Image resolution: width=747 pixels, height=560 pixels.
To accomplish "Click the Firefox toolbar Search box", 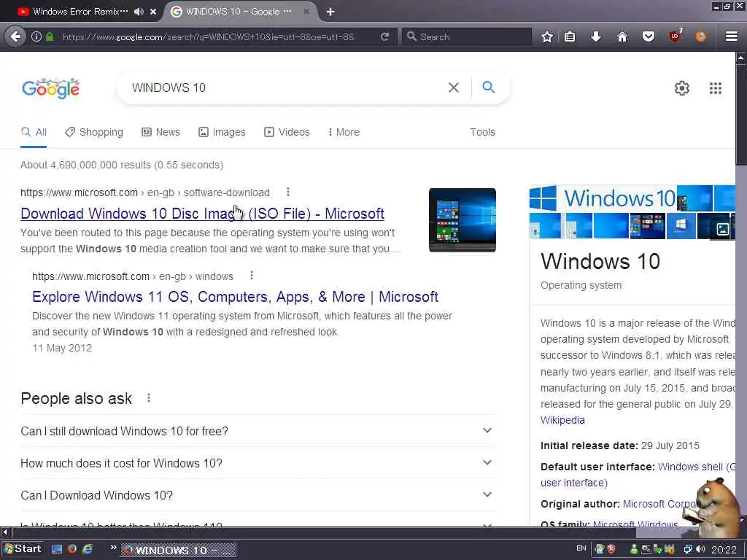I will [x=467, y=36].
